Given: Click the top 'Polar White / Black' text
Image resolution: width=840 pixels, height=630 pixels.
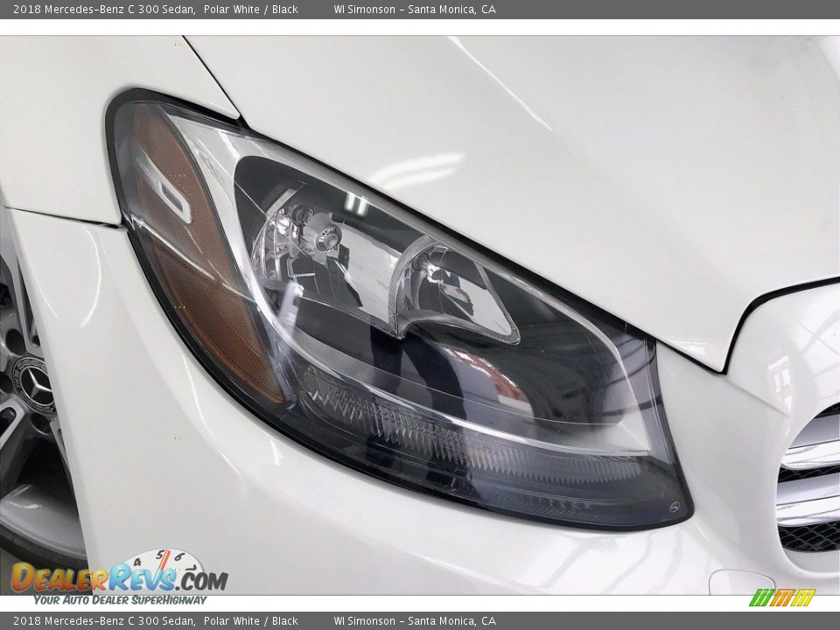Looking at the screenshot, I should point(251,10).
